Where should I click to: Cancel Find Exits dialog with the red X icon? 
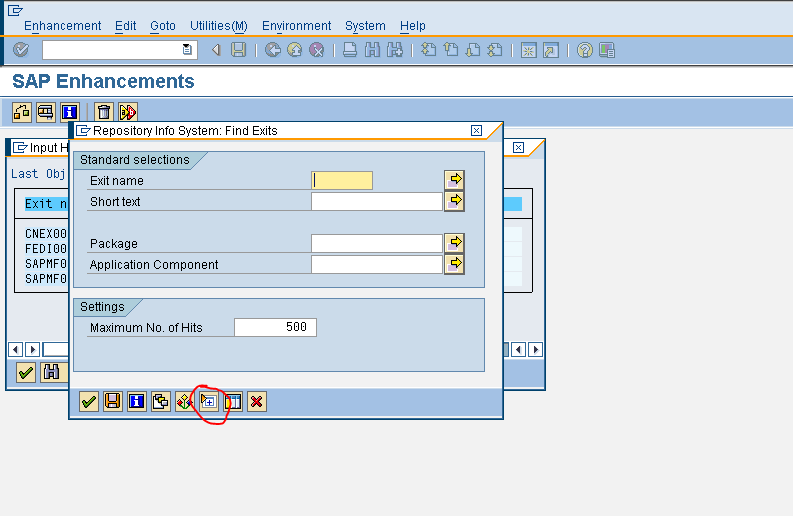click(x=256, y=402)
